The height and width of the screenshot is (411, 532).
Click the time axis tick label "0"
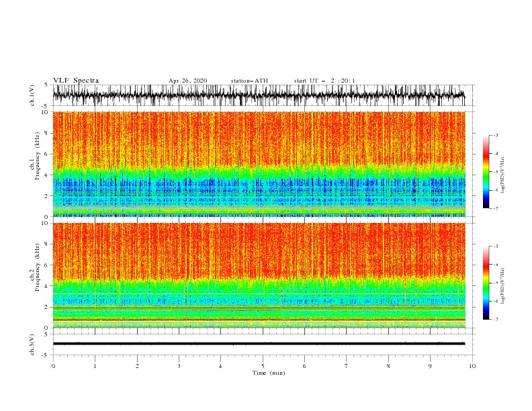tap(53, 366)
